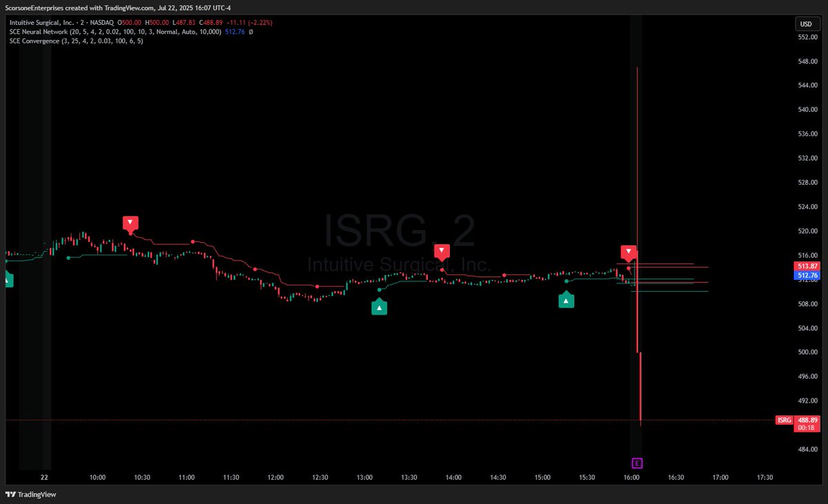Click the blue 512.76 price tag on the axis
The width and height of the screenshot is (828, 504).
807,275
